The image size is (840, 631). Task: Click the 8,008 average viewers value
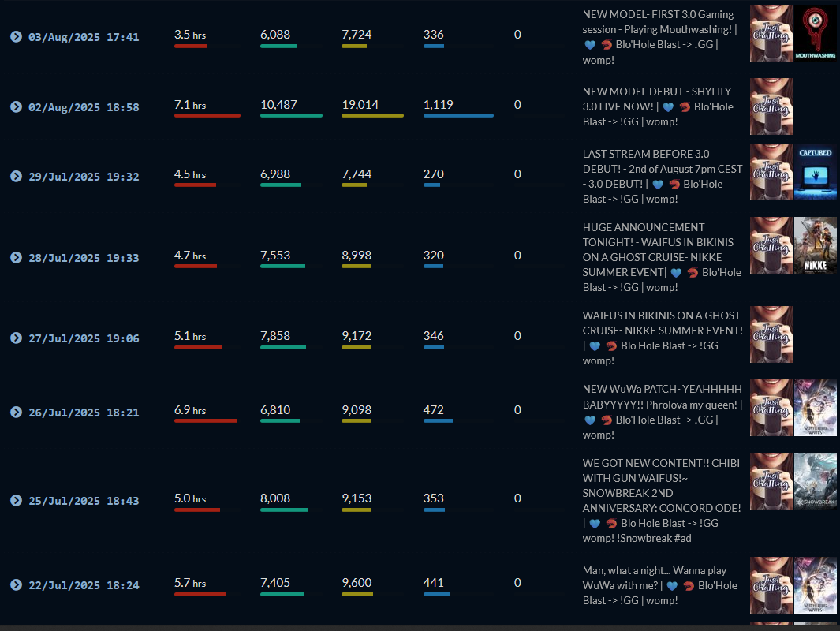pyautogui.click(x=275, y=498)
